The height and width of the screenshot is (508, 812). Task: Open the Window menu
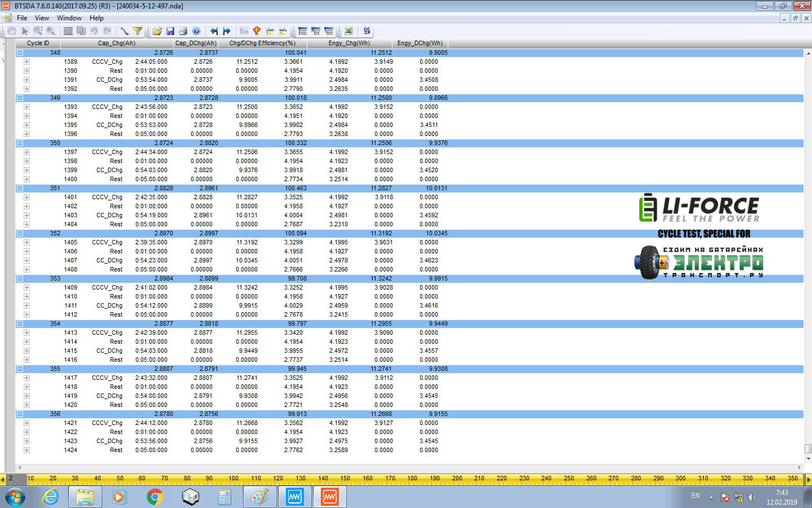click(69, 18)
